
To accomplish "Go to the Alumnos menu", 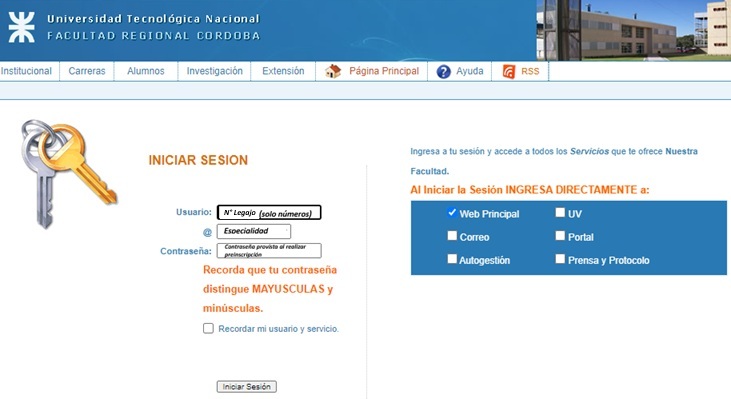I will [146, 71].
